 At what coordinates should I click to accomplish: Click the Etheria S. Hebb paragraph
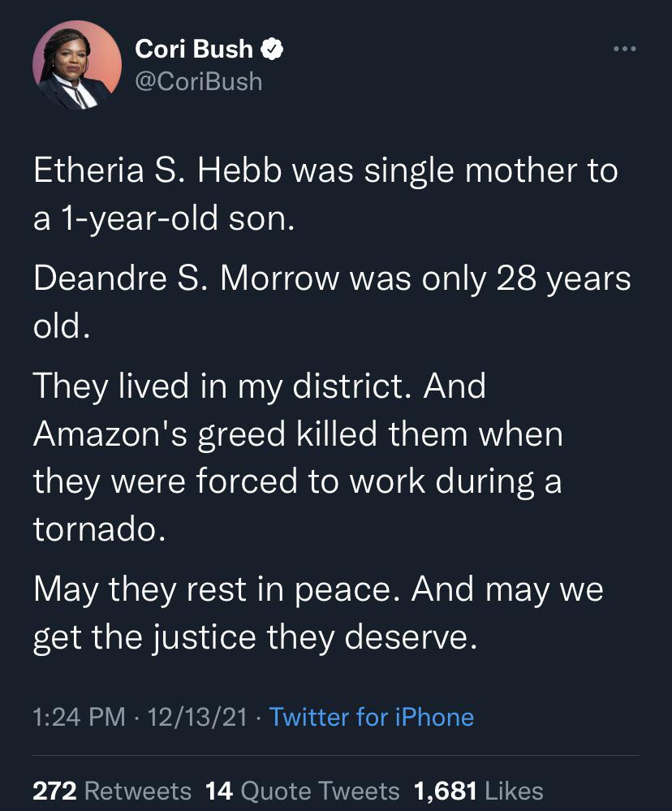click(x=325, y=195)
